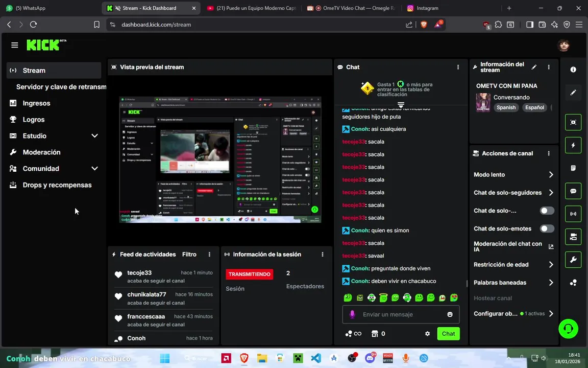Open Discord from the Windows taskbar
588x368 pixels.
pos(370,358)
